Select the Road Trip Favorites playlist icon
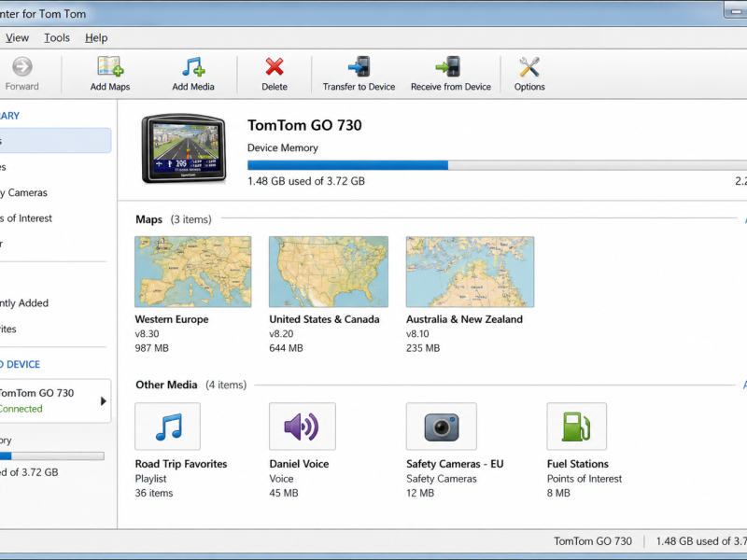 168,427
